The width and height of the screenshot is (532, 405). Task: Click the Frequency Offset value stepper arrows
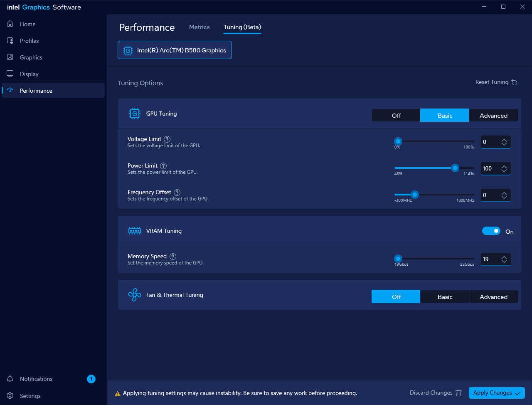coord(504,195)
